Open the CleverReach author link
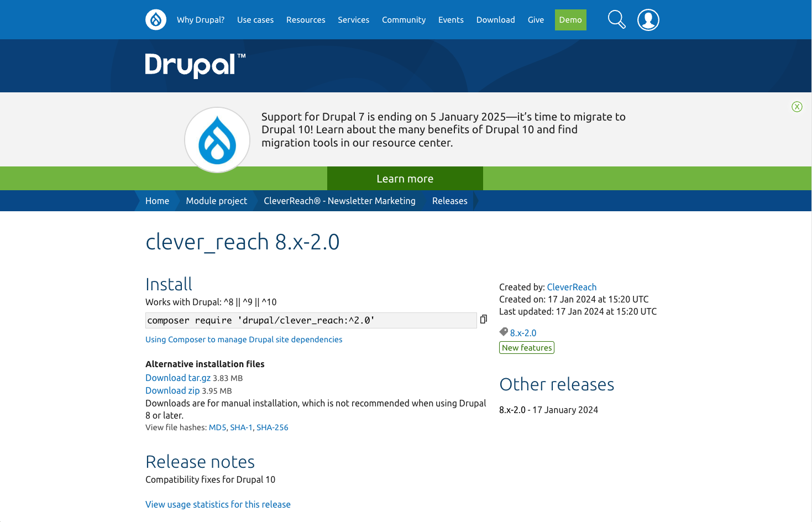The height and width of the screenshot is (522, 812). (x=572, y=287)
